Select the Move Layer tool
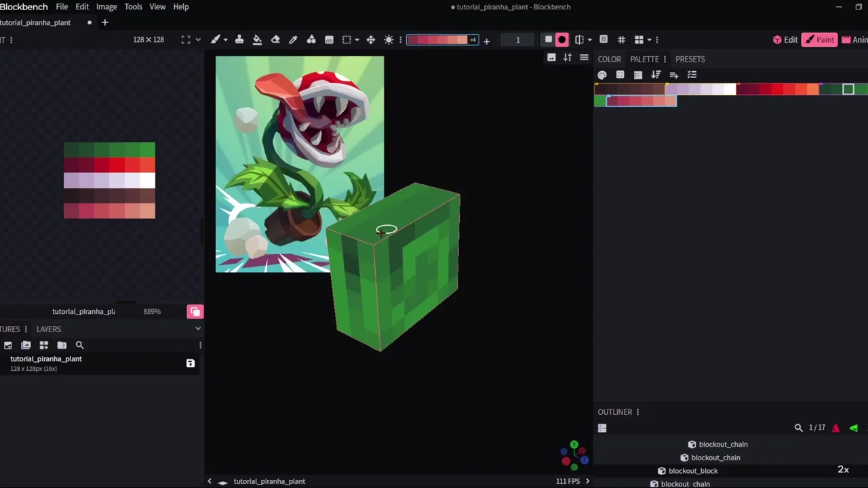868x488 pixels. pos(371,39)
